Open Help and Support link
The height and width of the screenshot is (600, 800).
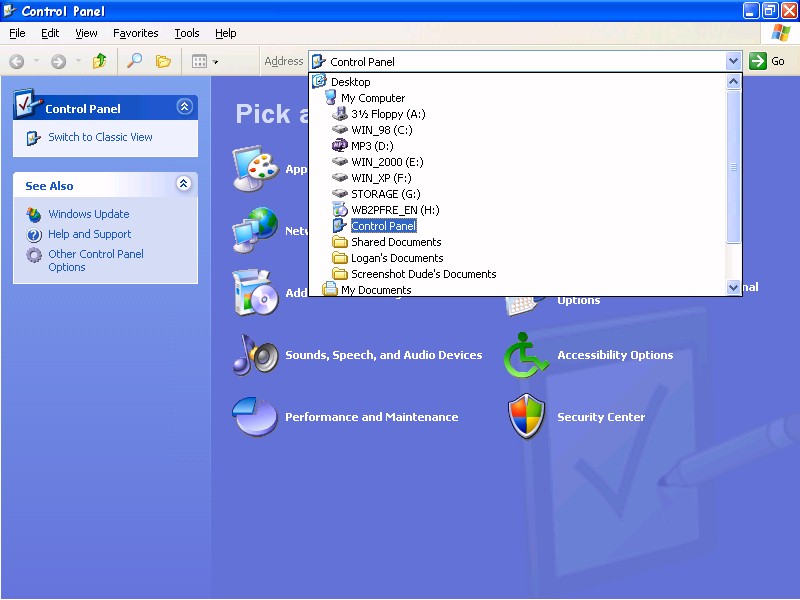[90, 234]
